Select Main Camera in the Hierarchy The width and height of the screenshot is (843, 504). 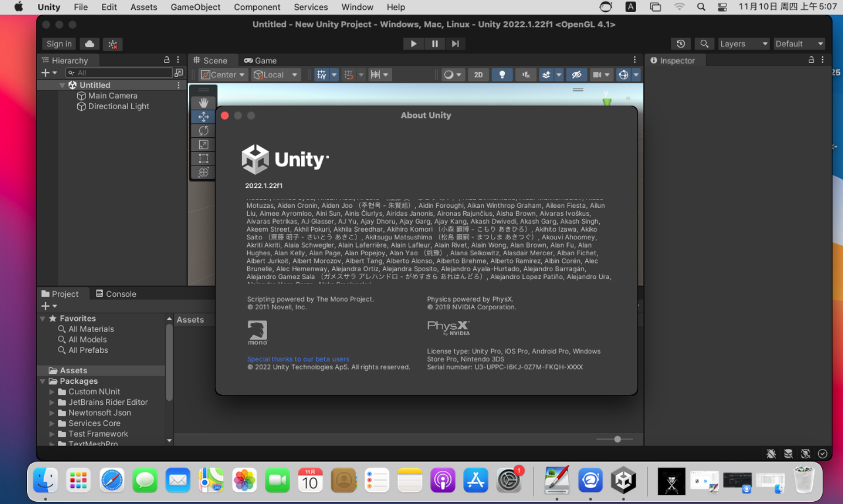pyautogui.click(x=113, y=96)
